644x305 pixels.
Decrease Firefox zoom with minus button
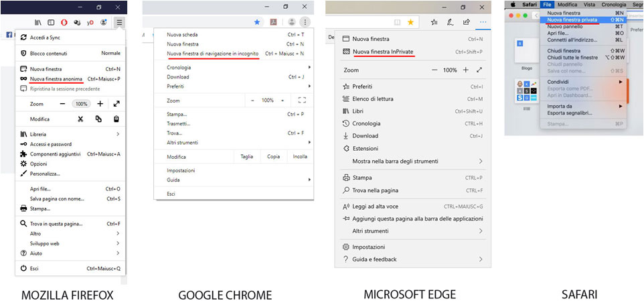62,104
